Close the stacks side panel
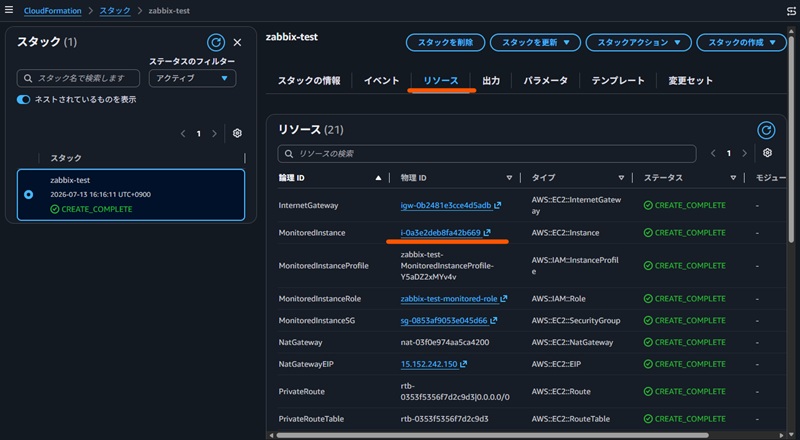 click(237, 42)
